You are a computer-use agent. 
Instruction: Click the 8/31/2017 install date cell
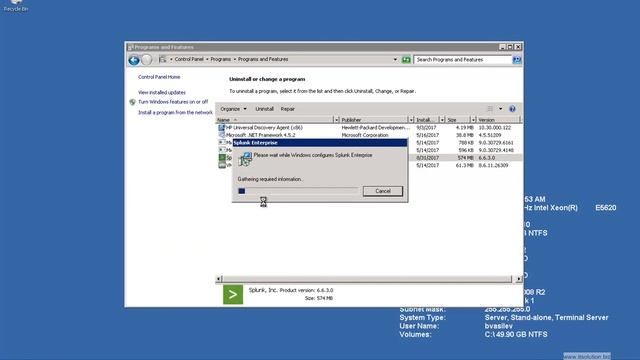(x=427, y=158)
